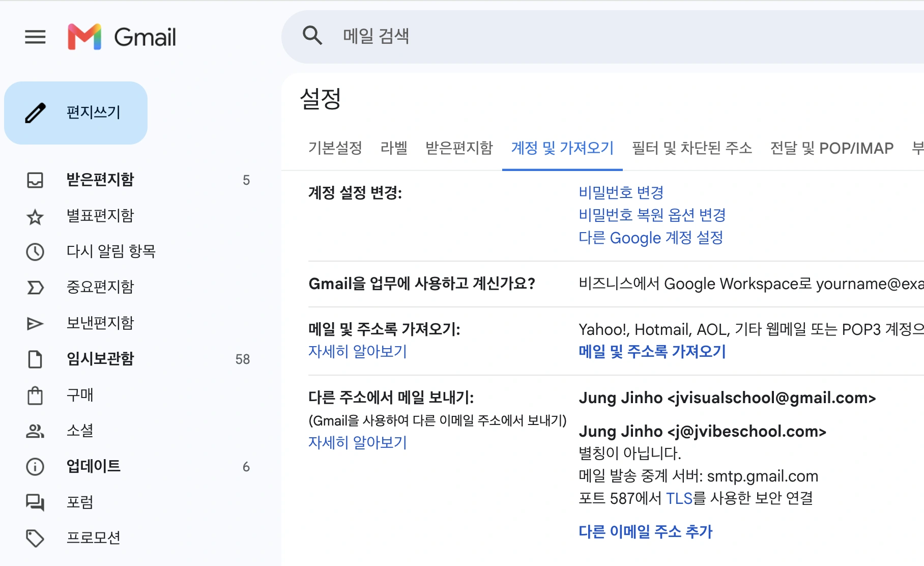This screenshot has height=566, width=924.
Task: Click the 설정 page heading
Action: [x=321, y=99]
